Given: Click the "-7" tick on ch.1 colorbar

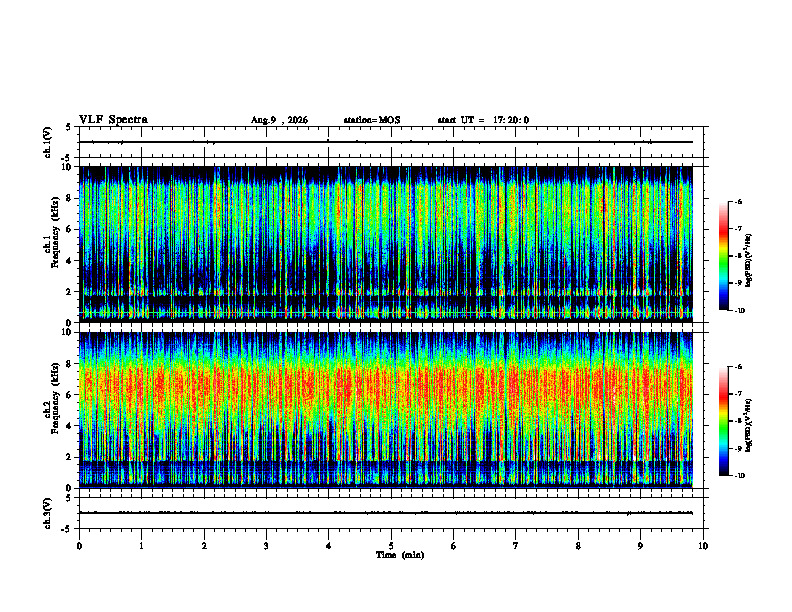Looking at the screenshot, I should point(738,229).
